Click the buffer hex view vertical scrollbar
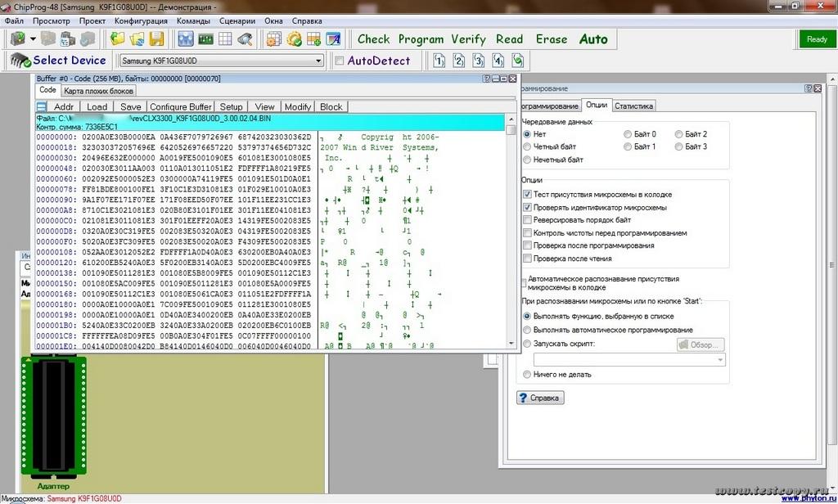This screenshot has height=504, width=838. coord(511,237)
